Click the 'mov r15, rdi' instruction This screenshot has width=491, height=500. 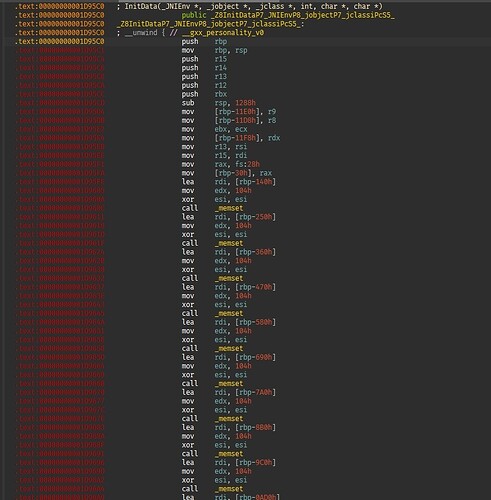pos(214,155)
